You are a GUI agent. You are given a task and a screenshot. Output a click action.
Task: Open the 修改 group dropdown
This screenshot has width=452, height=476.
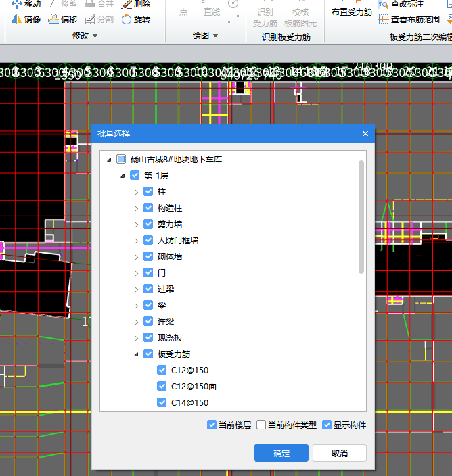85,36
